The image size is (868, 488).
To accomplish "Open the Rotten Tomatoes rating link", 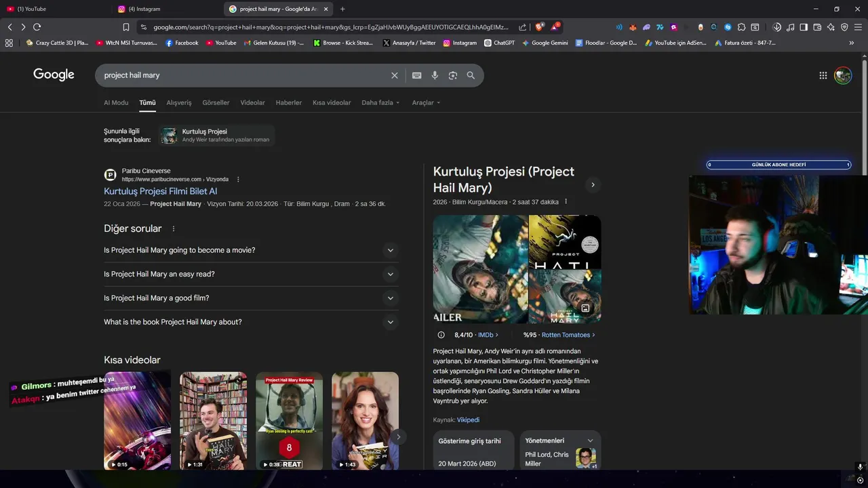I will pos(568,335).
